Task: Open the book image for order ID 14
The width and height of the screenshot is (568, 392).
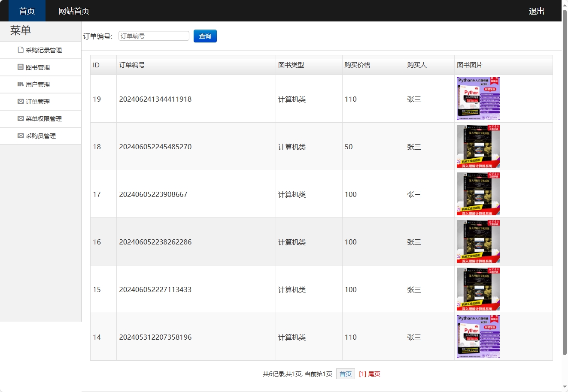Action: [x=478, y=337]
